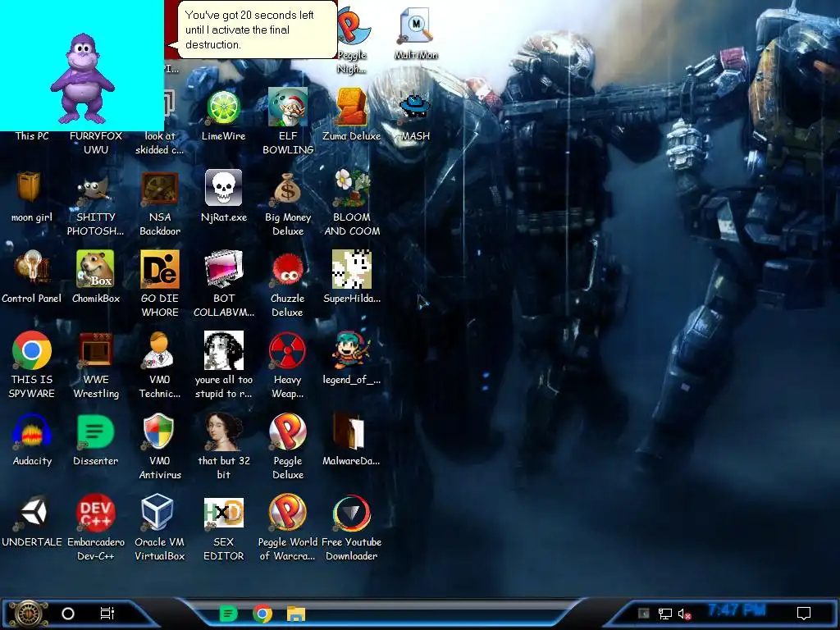Open the that but 32 bit icon

coord(223,432)
